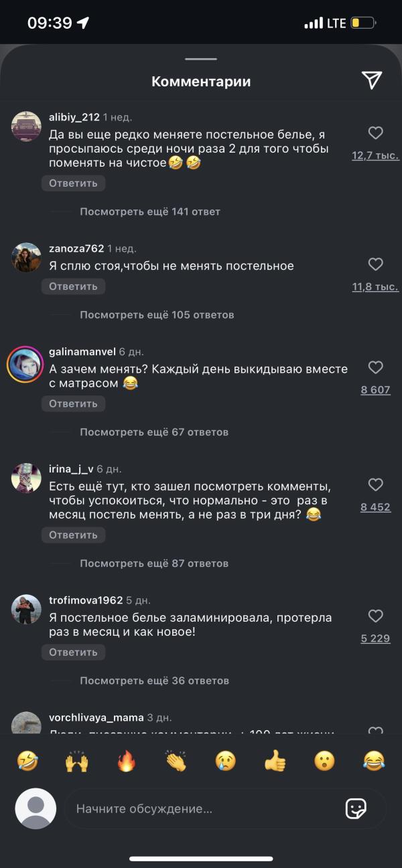The width and height of the screenshot is (402, 868).
Task: Tap the heart on trofimova1962's comment
Action: coord(376,616)
